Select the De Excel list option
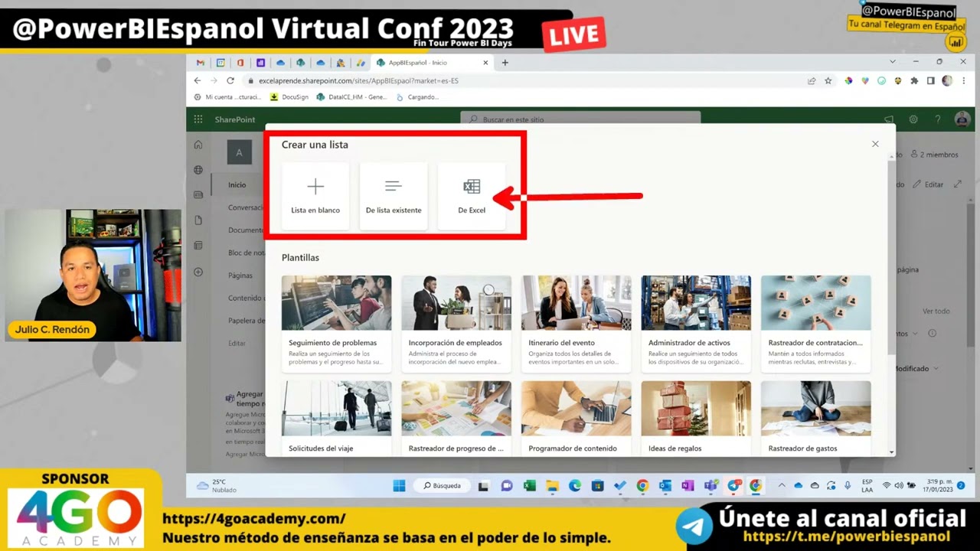This screenshot has height=551, width=980. pos(472,196)
